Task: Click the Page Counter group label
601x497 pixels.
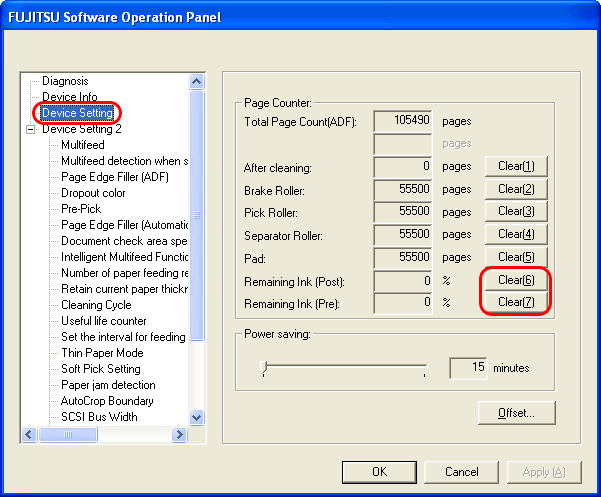Action: [x=278, y=103]
